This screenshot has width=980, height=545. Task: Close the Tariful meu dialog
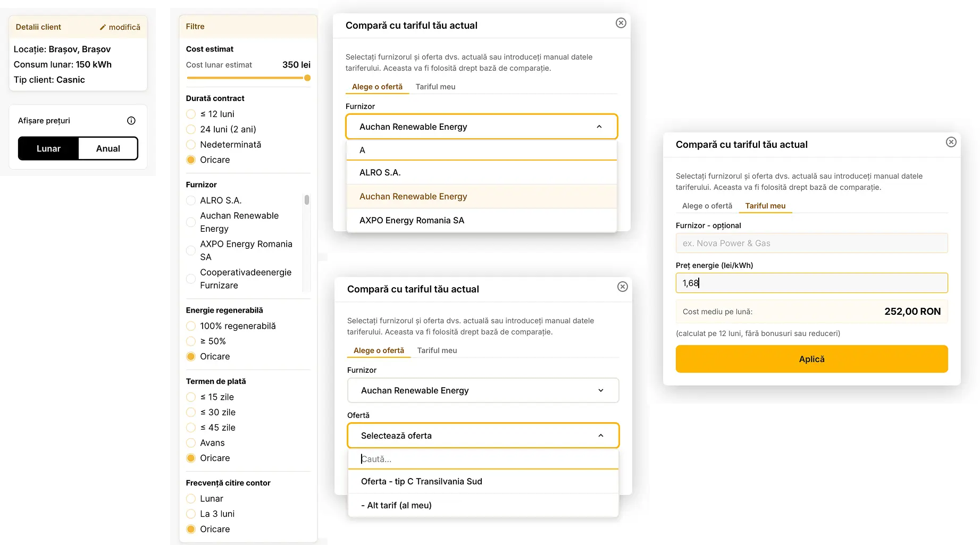coord(951,142)
